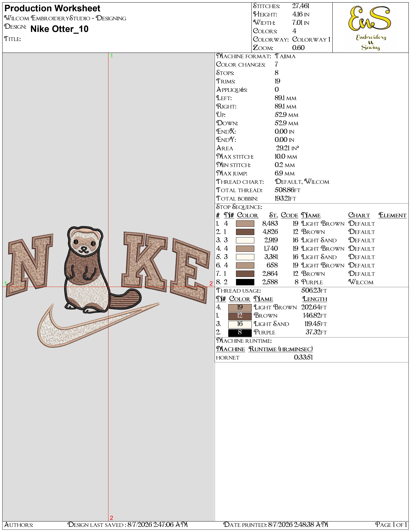
Task: Click the "Length" column header
Action: 315,299
